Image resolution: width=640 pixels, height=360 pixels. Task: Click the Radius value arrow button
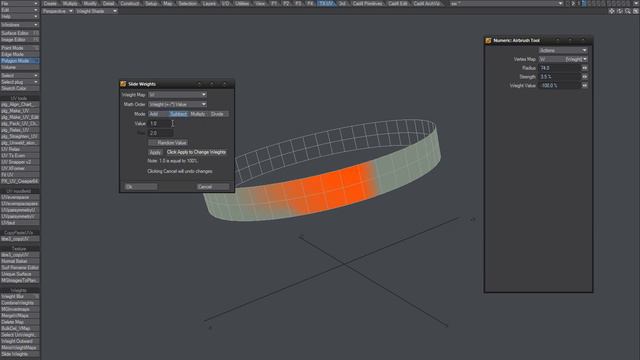[x=585, y=68]
